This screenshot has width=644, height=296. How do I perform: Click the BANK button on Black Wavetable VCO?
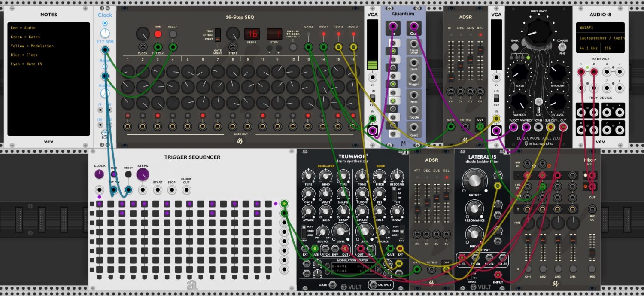[515, 47]
